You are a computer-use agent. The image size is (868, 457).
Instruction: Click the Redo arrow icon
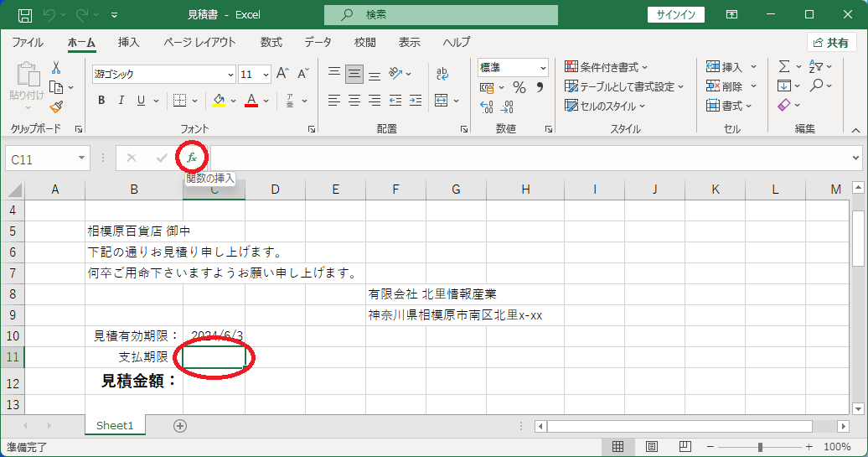[82, 15]
